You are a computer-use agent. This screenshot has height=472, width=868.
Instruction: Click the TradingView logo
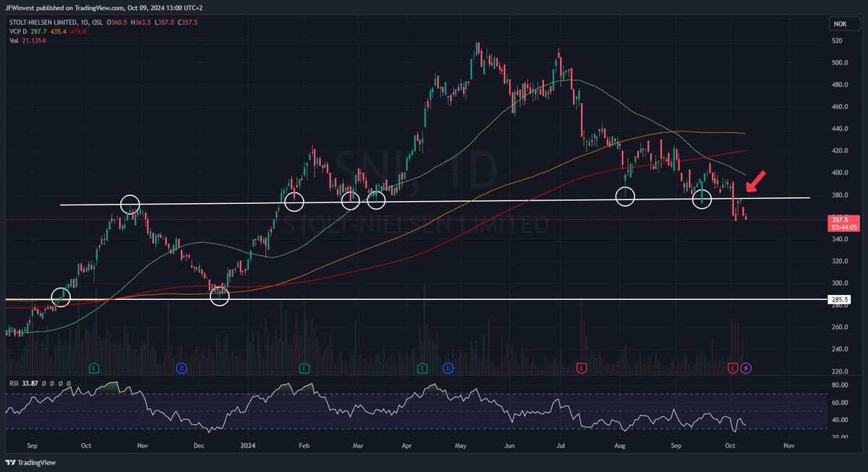click(x=31, y=462)
